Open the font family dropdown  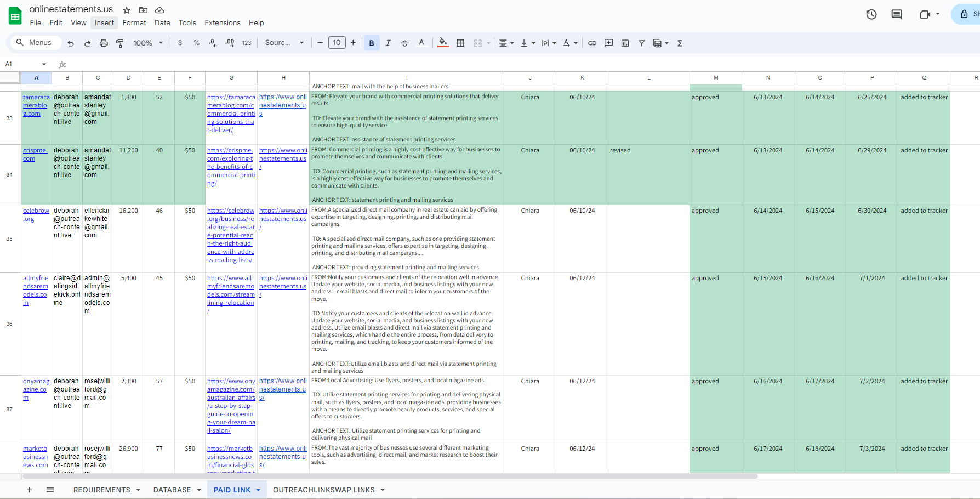[x=284, y=43]
